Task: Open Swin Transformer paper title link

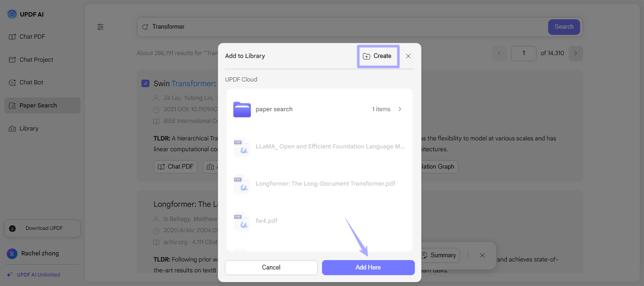Action: pyautogui.click(x=184, y=83)
